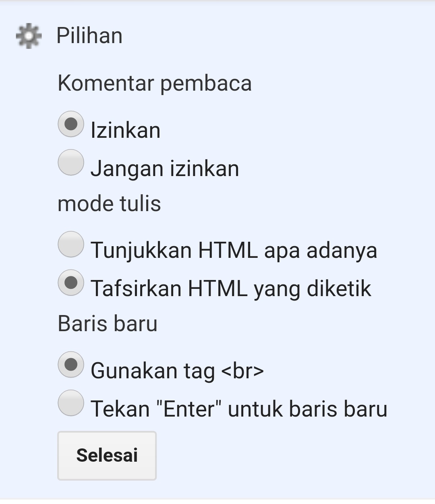Click the Baris baru heading
This screenshot has width=435, height=504.
(x=108, y=324)
